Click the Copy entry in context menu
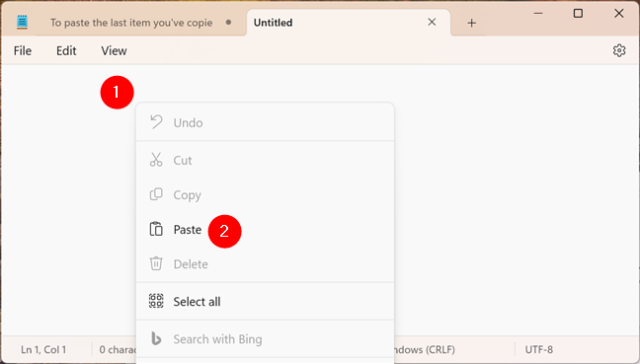This screenshot has width=640, height=364. coord(265,195)
